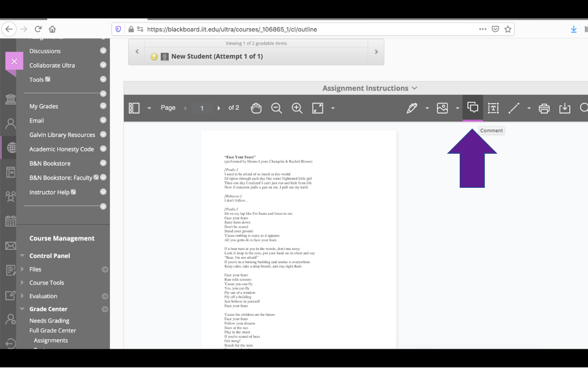The image size is (588, 368).
Task: Select the drawing pencil tool
Action: pos(411,108)
